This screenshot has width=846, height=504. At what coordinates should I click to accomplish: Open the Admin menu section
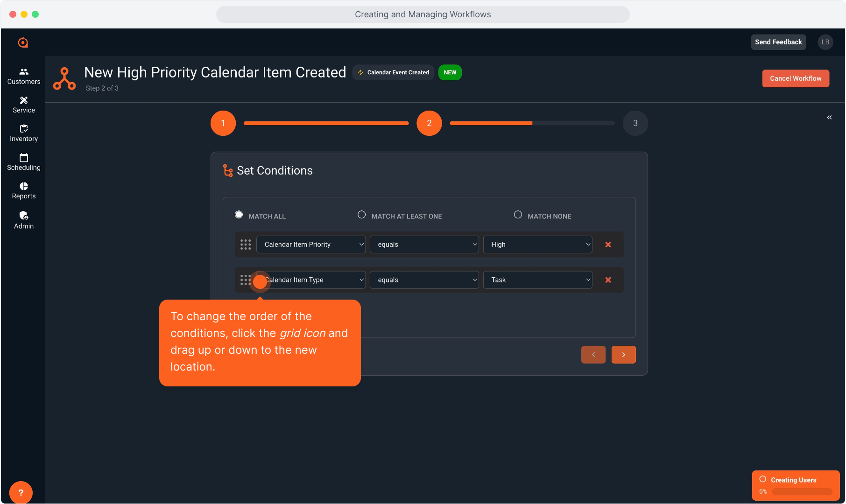(23, 220)
